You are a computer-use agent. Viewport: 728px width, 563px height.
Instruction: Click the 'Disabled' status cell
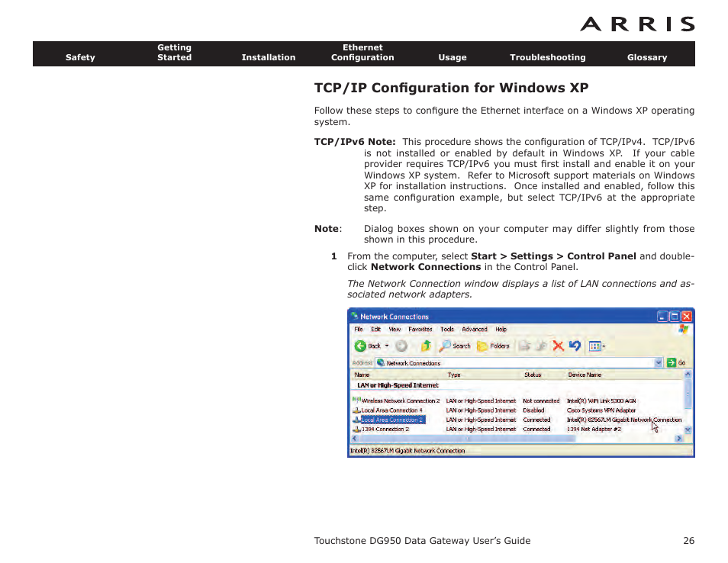point(533,410)
